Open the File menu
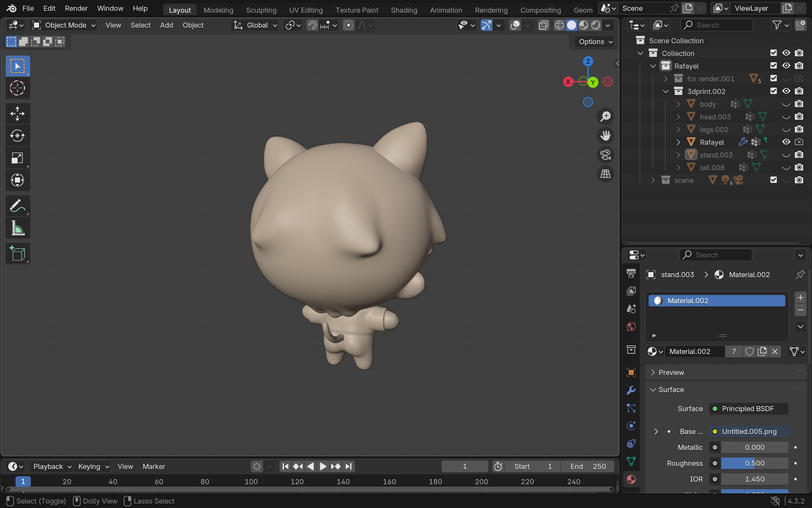812x508 pixels. pyautogui.click(x=28, y=8)
